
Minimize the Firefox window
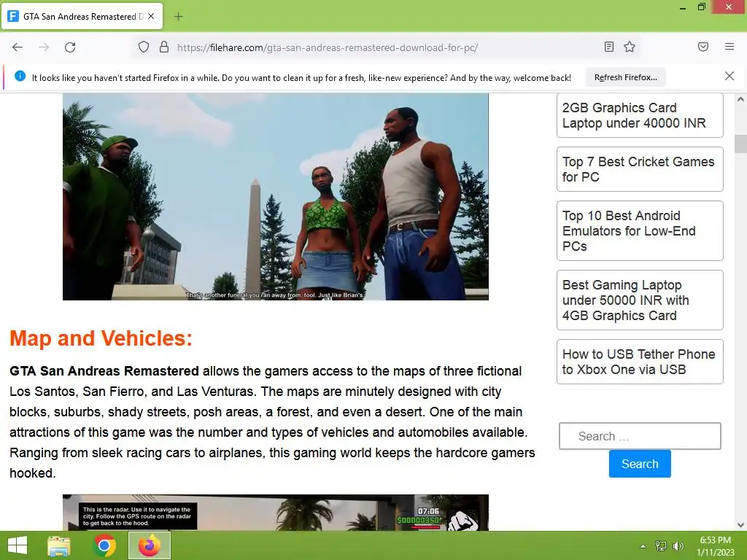point(683,7)
